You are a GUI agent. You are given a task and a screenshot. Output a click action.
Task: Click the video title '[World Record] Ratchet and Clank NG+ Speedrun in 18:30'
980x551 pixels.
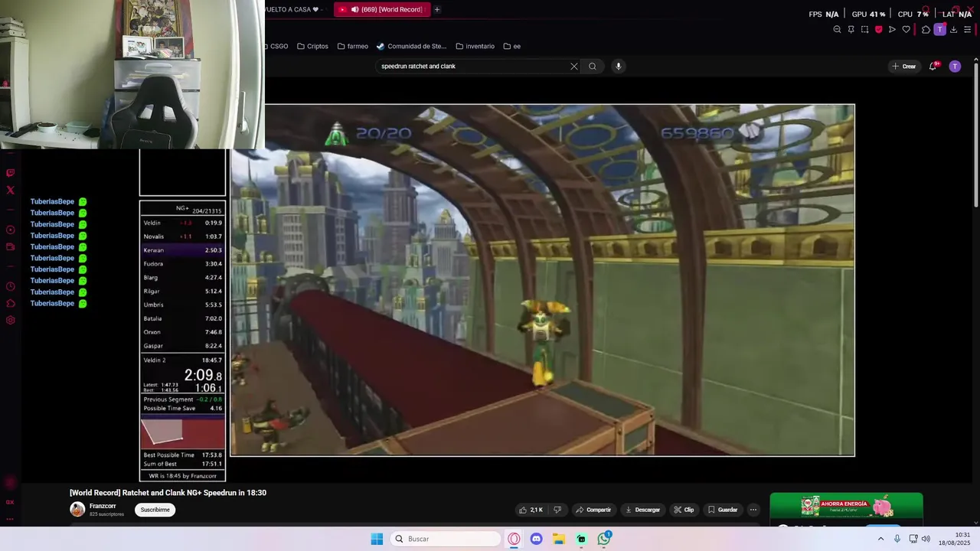[168, 493]
